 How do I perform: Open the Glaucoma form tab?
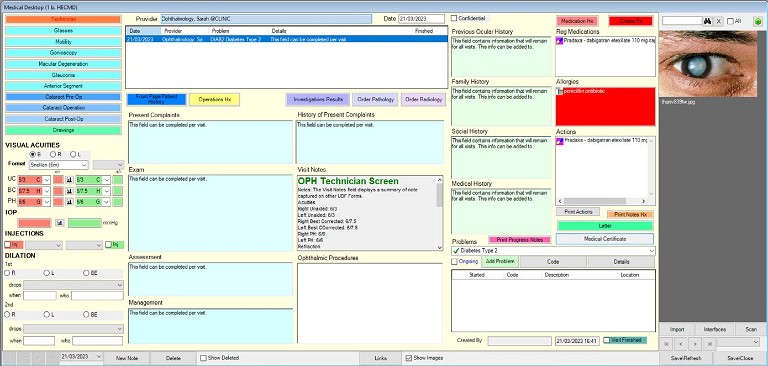coord(63,75)
